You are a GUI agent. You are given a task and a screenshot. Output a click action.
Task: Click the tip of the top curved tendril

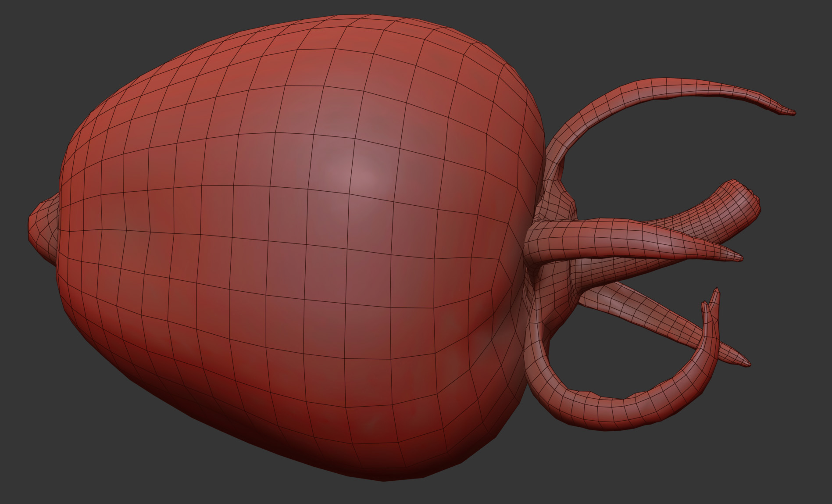791,113
